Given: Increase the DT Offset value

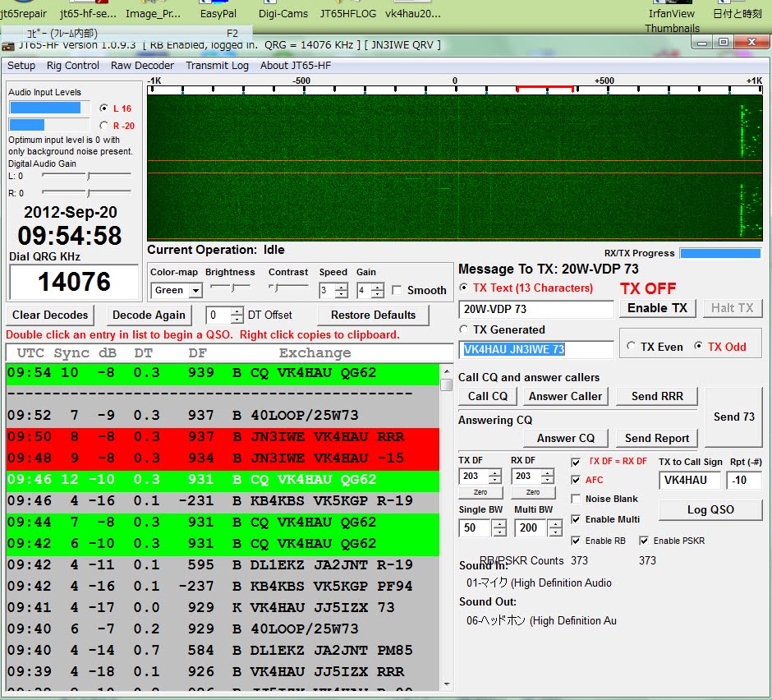Looking at the screenshot, I should pyautogui.click(x=237, y=311).
